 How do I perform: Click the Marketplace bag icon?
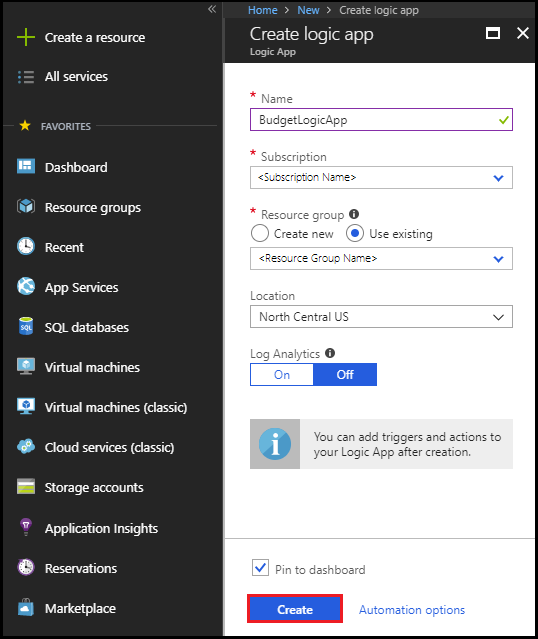coord(26,607)
